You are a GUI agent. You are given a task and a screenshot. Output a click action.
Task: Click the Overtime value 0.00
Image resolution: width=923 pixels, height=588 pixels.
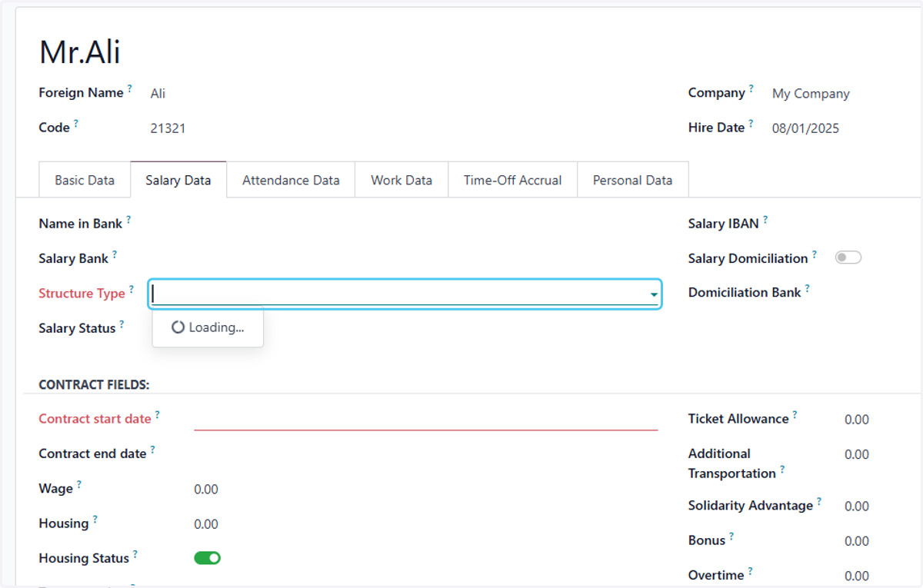857,576
